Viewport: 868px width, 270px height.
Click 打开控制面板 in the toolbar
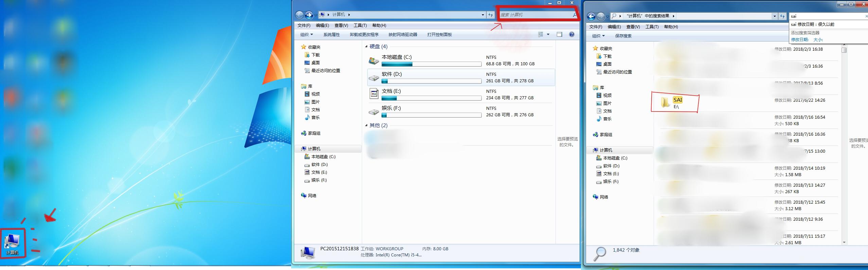(x=439, y=35)
